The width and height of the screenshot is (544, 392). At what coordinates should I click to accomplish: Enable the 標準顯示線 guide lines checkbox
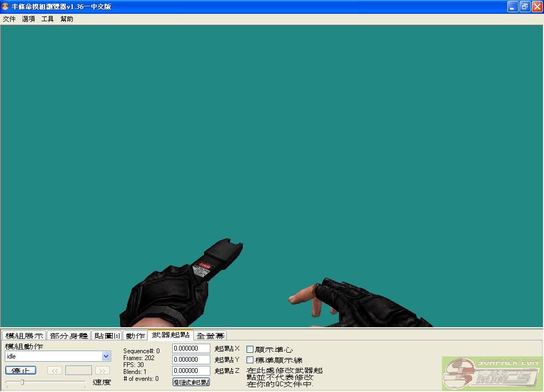(250, 360)
